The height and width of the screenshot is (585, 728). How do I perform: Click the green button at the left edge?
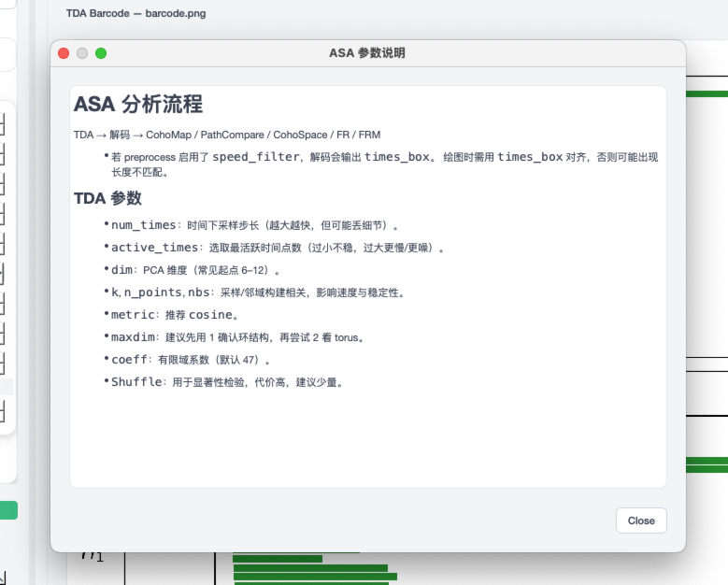(8, 510)
